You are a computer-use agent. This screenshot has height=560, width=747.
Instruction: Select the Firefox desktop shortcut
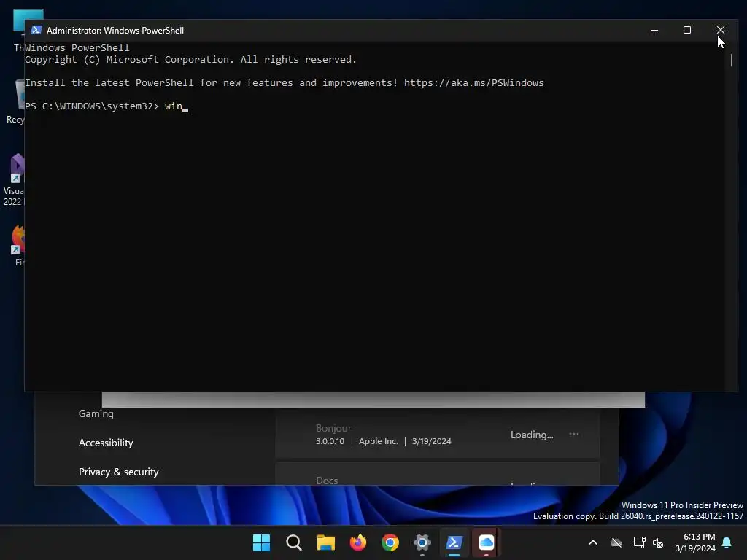[x=18, y=245]
